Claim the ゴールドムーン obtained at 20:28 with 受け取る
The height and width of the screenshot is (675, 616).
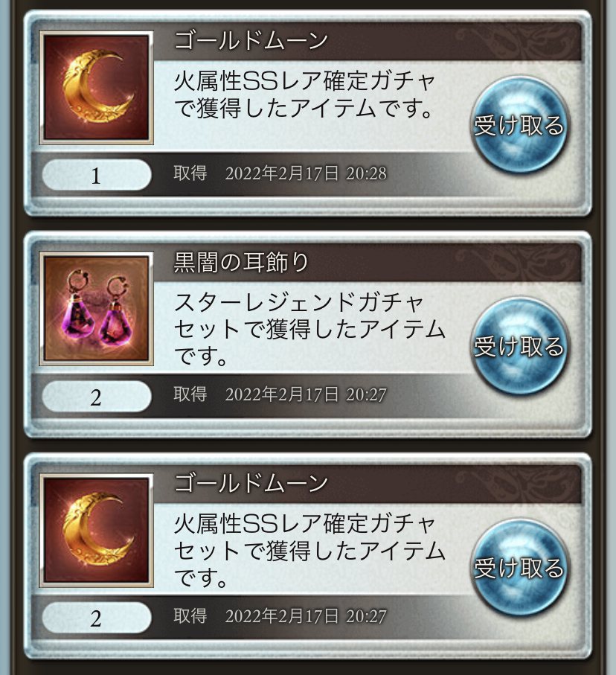point(519,125)
